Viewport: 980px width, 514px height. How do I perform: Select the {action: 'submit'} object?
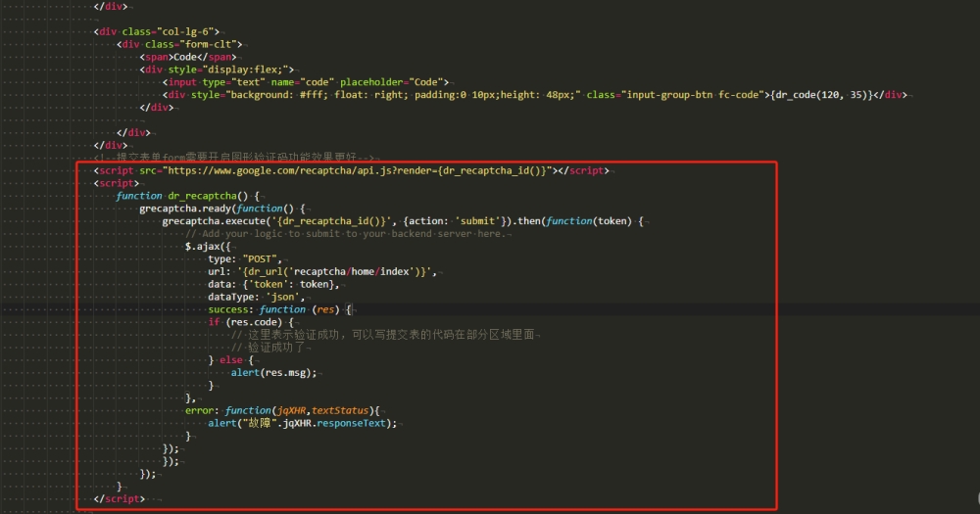click(x=455, y=221)
